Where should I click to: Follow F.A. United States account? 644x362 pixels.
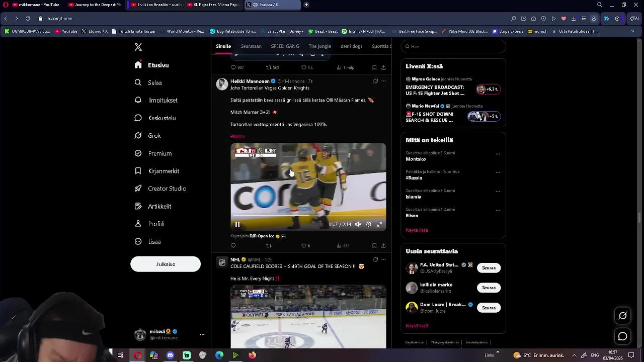pyautogui.click(x=489, y=268)
